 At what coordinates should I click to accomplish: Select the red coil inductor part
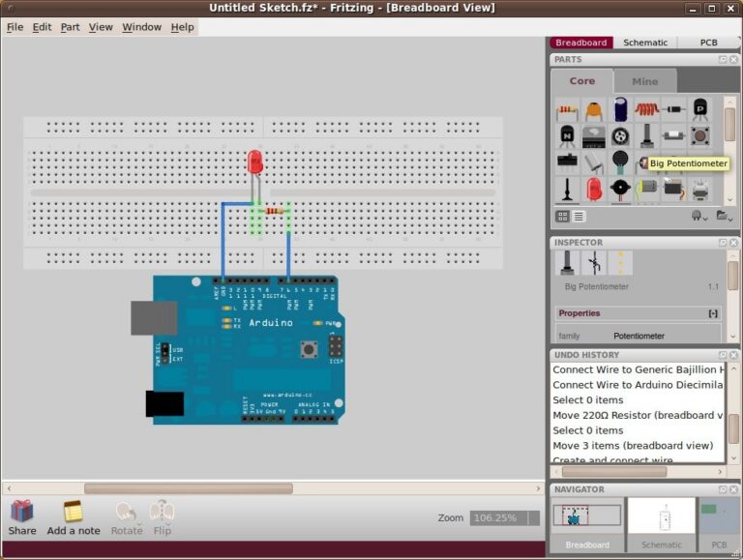tap(647, 109)
